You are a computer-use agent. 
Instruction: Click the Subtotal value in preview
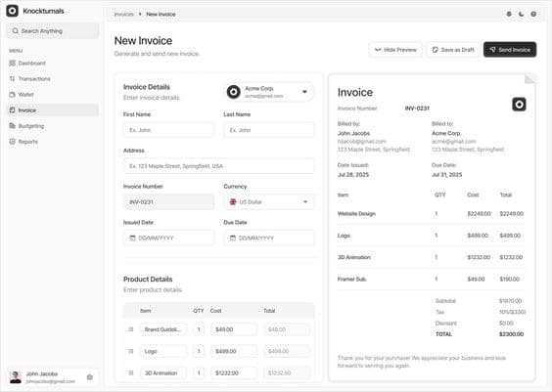point(511,300)
